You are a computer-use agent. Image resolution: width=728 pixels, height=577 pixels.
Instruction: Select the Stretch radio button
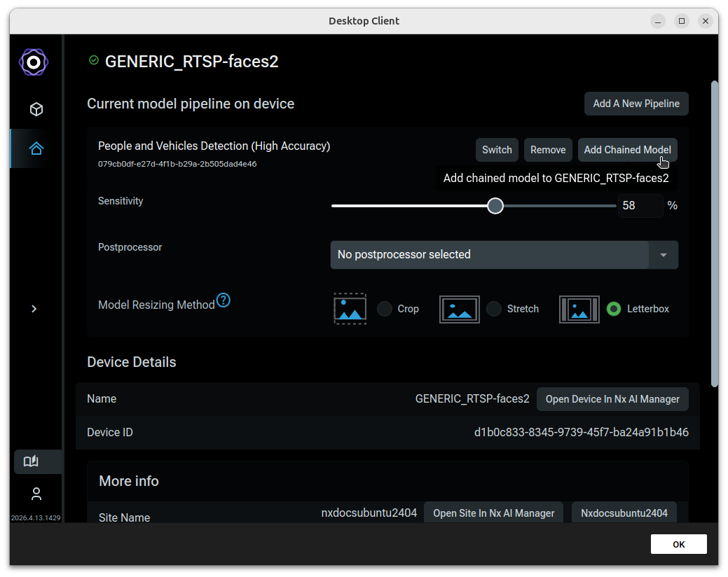coord(494,309)
